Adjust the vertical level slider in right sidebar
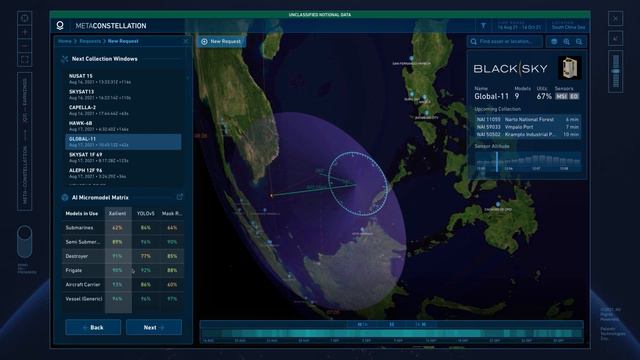 pos(616,71)
